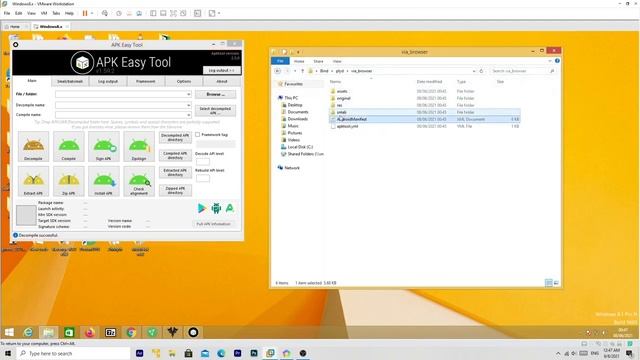Open Photoshop on host taskbar
640x360 pixels.
[254, 353]
